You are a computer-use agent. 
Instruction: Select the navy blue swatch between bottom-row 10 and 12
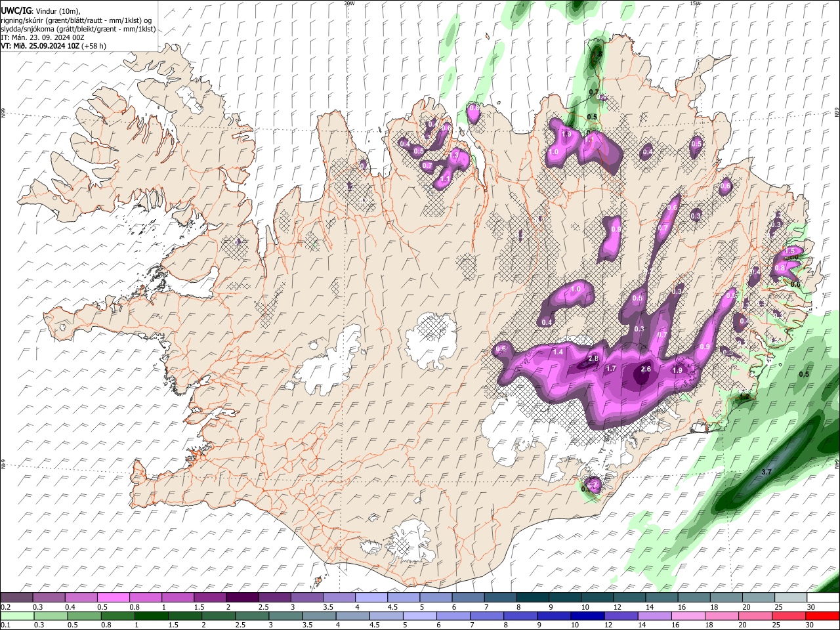(x=587, y=616)
